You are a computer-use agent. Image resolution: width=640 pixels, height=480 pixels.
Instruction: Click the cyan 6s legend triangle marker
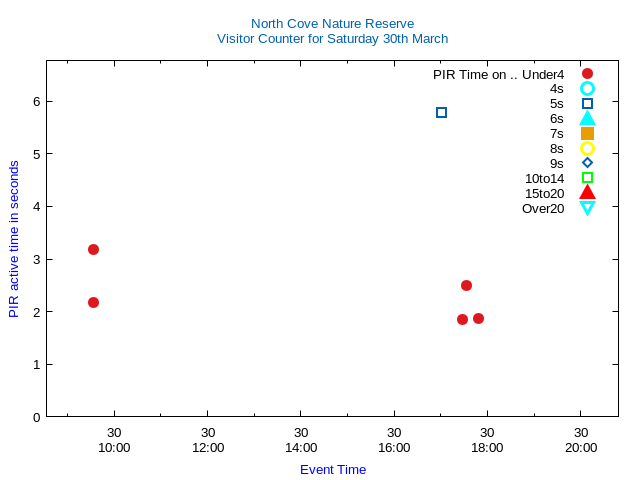587,118
